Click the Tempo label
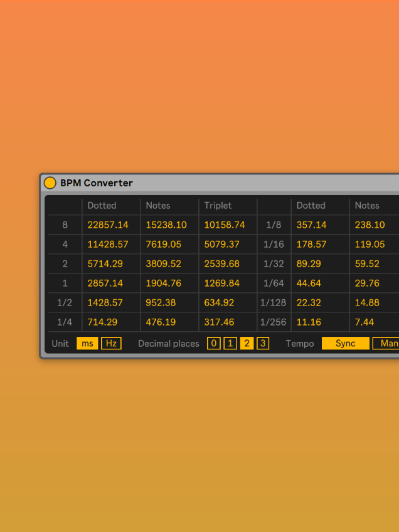This screenshot has width=399, height=532. coord(300,344)
